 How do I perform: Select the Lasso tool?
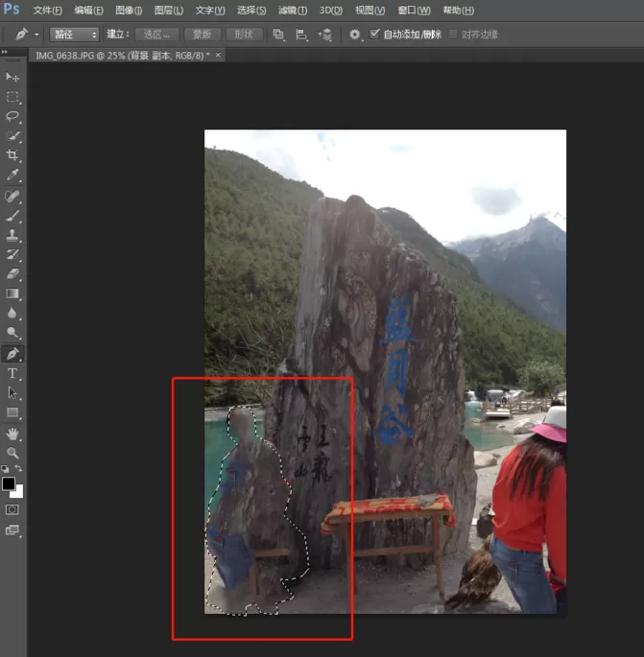point(12,116)
